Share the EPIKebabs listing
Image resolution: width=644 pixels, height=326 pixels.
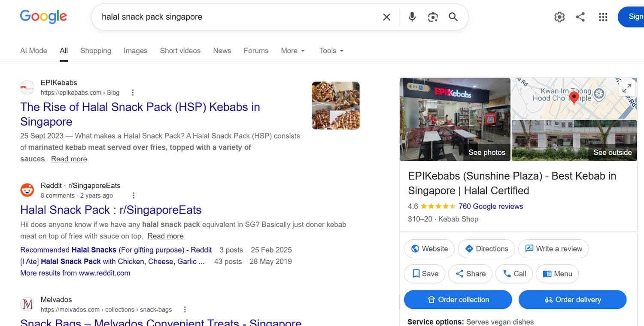[x=470, y=274]
